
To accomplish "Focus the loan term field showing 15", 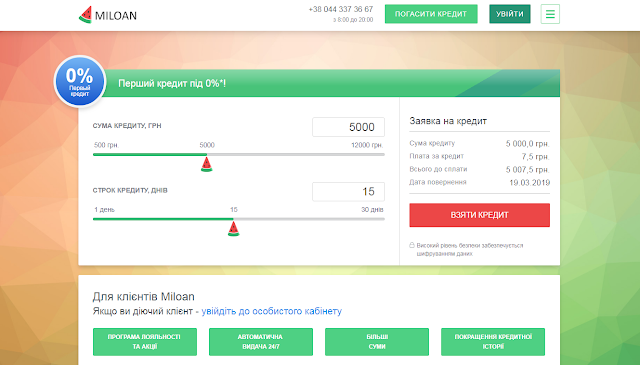I will coord(348,191).
